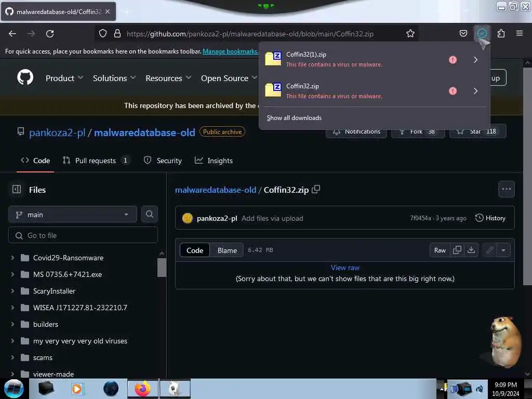Open the three-dot file actions menu
This screenshot has height=399, width=532.
point(506,189)
